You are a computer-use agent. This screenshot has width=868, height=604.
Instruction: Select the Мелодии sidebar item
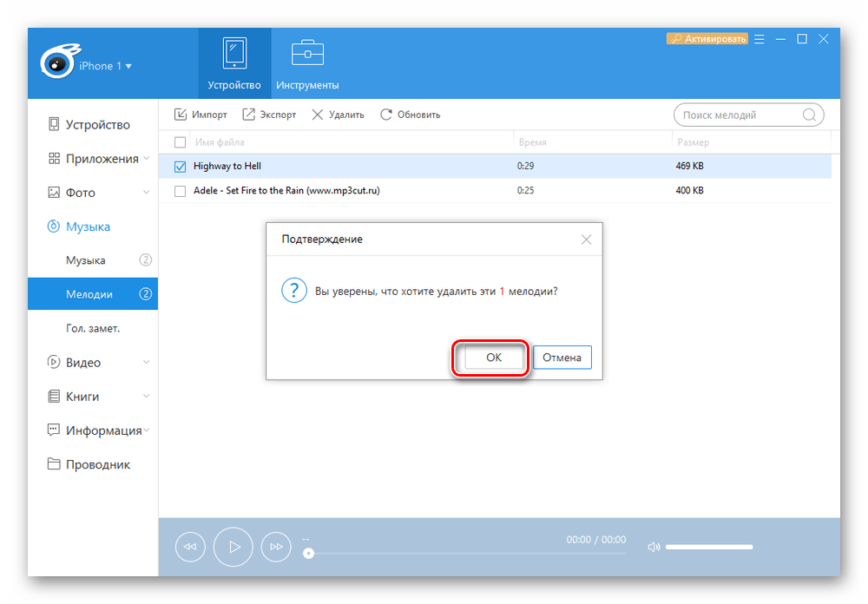pyautogui.click(x=93, y=294)
